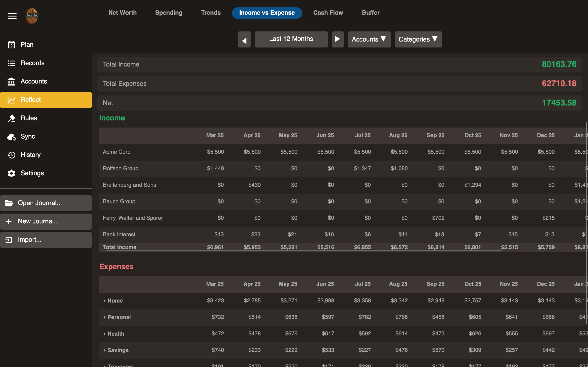588x367 pixels.
Task: Open Rules gavel icon
Action: 11,118
